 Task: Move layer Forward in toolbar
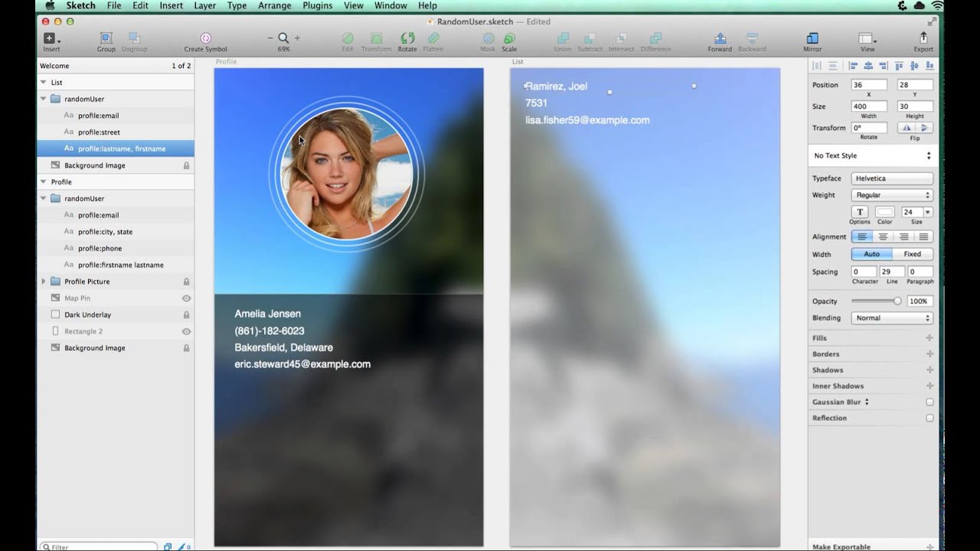720,38
